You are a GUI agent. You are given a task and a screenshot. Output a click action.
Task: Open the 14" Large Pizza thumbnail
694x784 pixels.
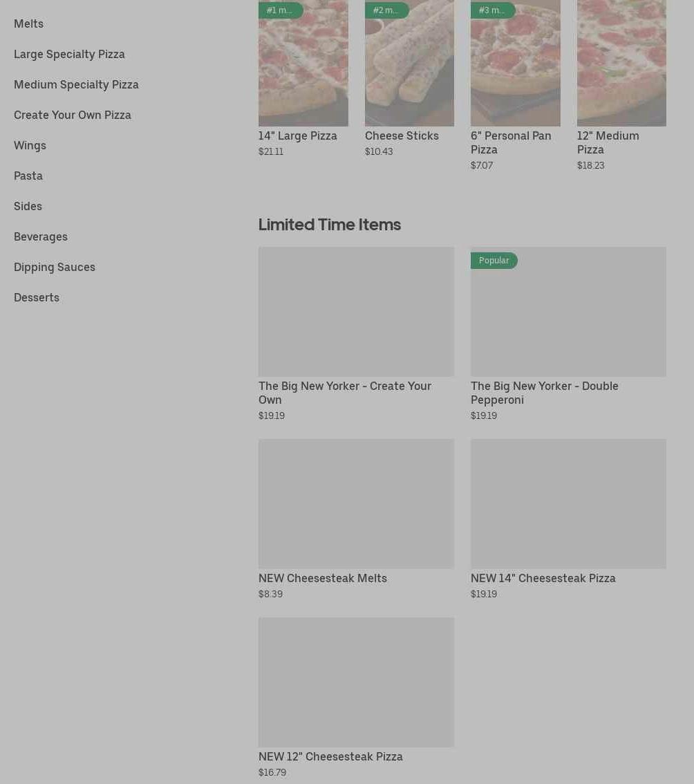point(303,63)
